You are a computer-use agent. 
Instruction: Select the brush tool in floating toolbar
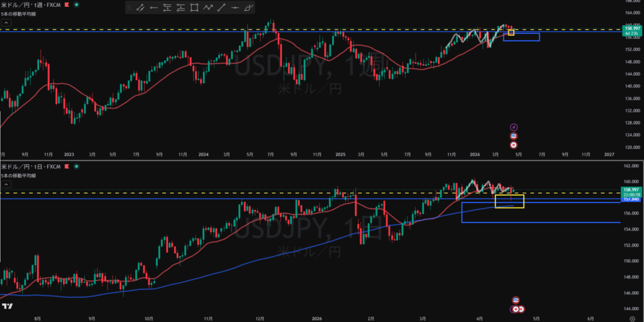coord(249,8)
